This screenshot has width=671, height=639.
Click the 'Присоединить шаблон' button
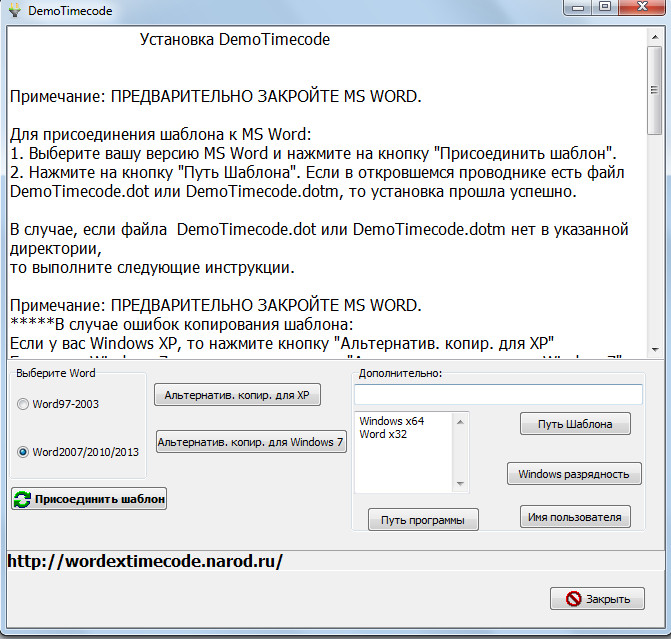pos(89,499)
